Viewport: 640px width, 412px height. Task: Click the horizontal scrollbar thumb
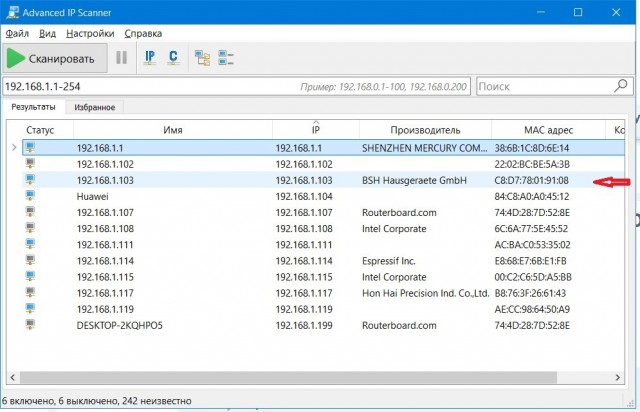288,377
